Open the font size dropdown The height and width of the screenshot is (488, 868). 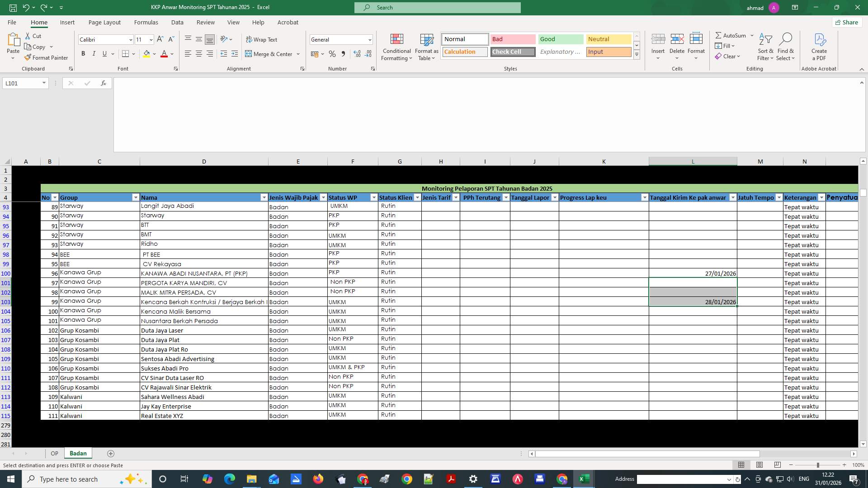[151, 40]
